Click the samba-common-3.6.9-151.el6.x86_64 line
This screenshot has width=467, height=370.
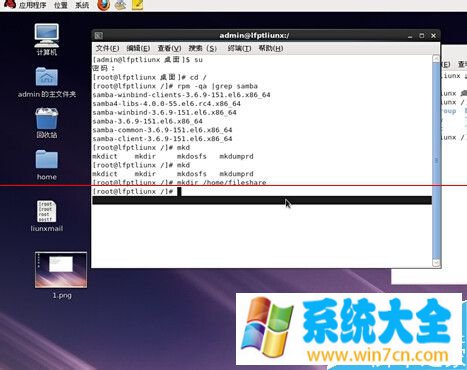tap(162, 130)
